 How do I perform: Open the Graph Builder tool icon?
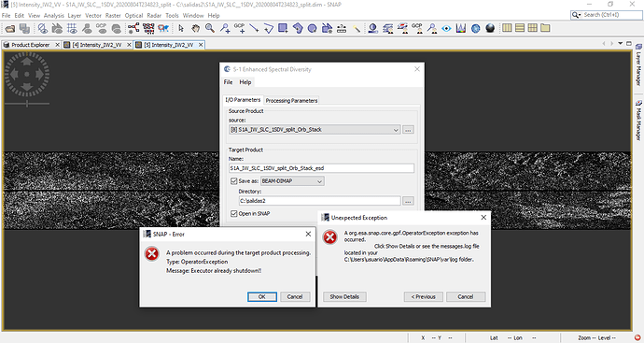pos(133,28)
